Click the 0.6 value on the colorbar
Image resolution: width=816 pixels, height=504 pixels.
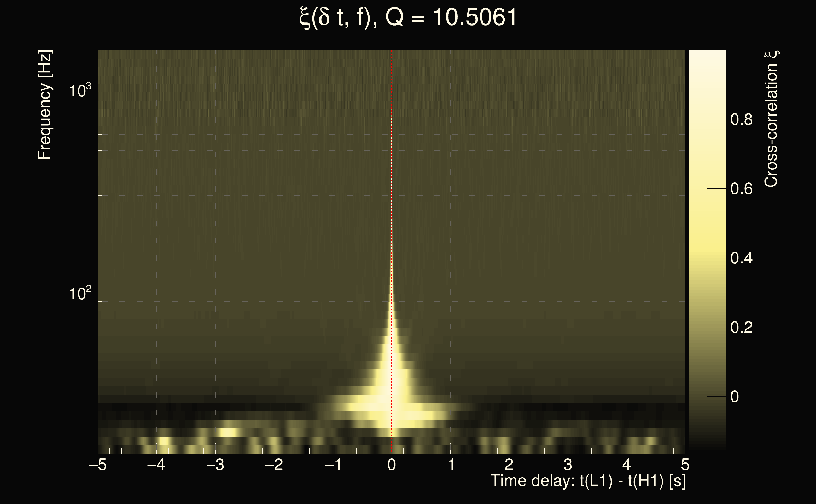pyautogui.click(x=741, y=189)
